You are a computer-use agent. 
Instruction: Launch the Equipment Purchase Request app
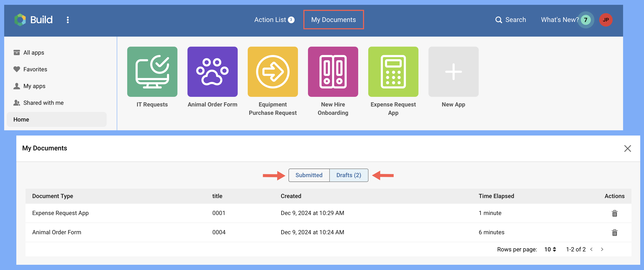click(273, 72)
